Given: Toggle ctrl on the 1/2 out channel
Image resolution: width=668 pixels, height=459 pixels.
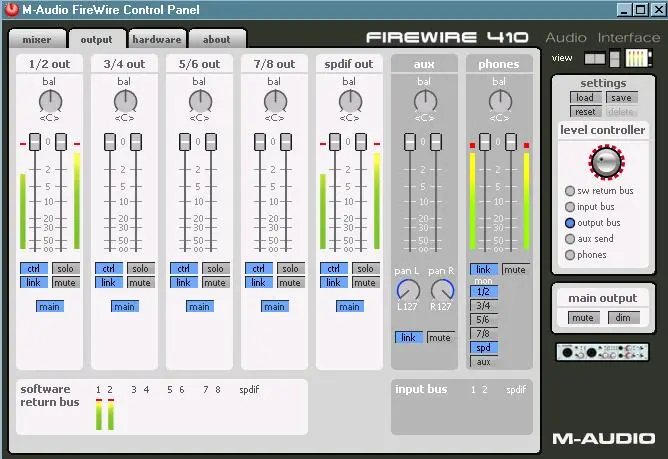Looking at the screenshot, I should tap(34, 268).
